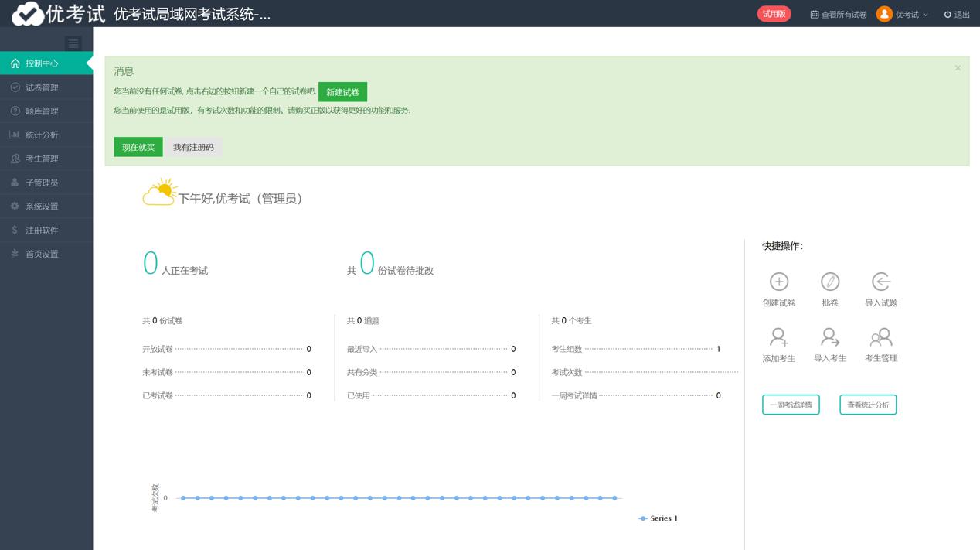Open 系统设置 sidebar item
This screenshot has height=550, width=980.
pyautogui.click(x=42, y=207)
